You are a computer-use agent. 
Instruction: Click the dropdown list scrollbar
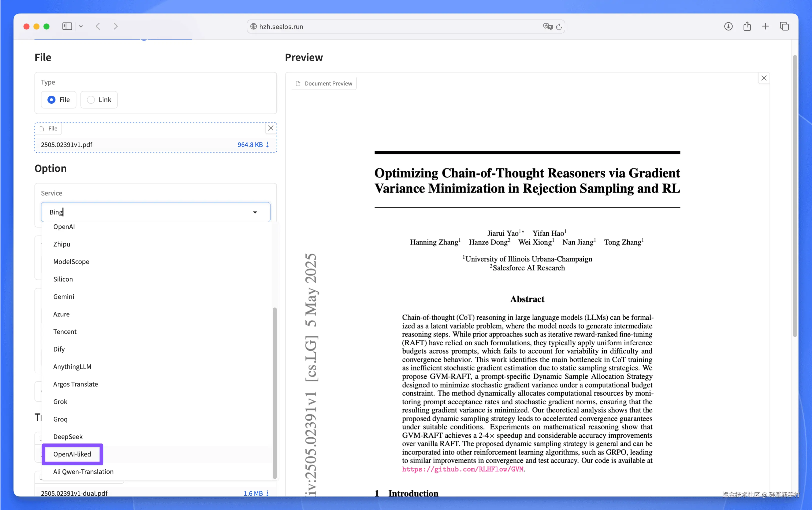point(275,393)
